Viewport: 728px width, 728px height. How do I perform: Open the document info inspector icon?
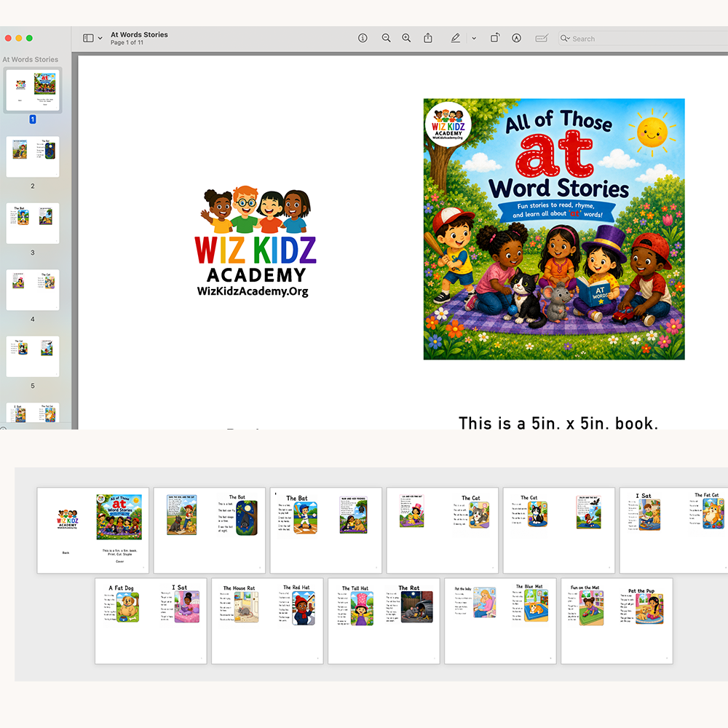363,38
